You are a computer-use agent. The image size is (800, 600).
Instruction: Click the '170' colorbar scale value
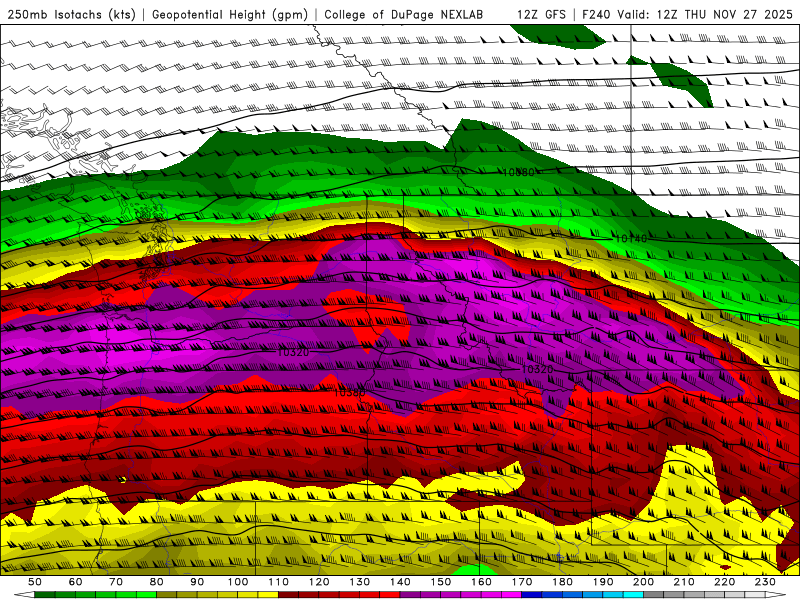[522, 582]
